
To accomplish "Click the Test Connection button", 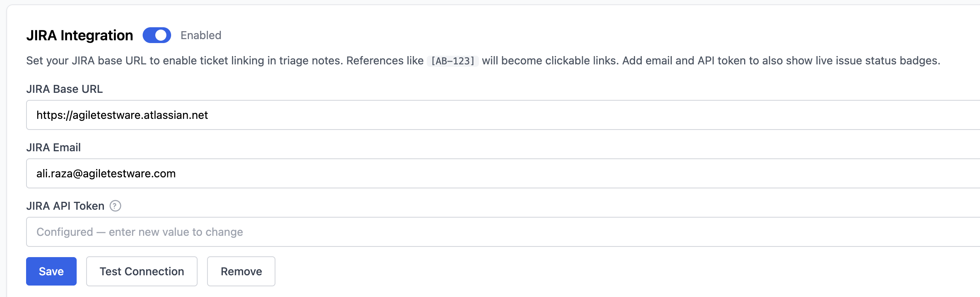I will [x=141, y=271].
